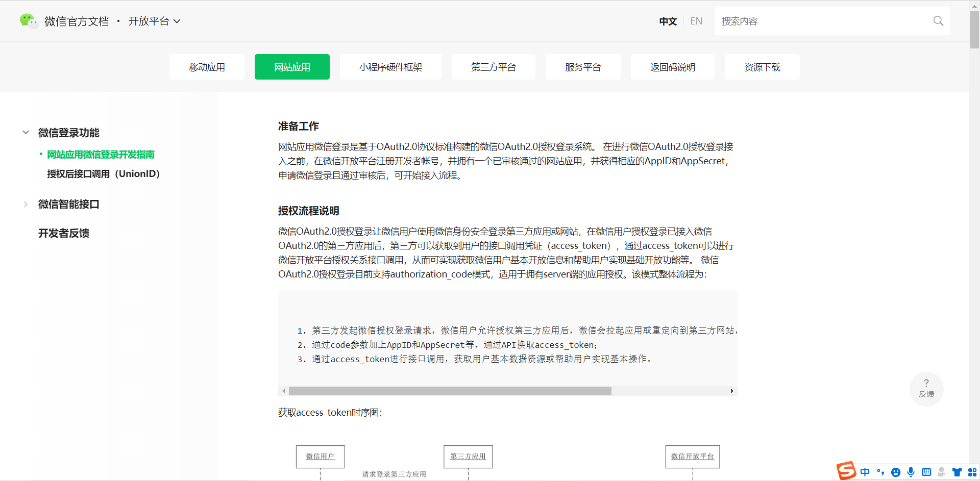Click the page vertical scrollbar thumb

(974, 29)
